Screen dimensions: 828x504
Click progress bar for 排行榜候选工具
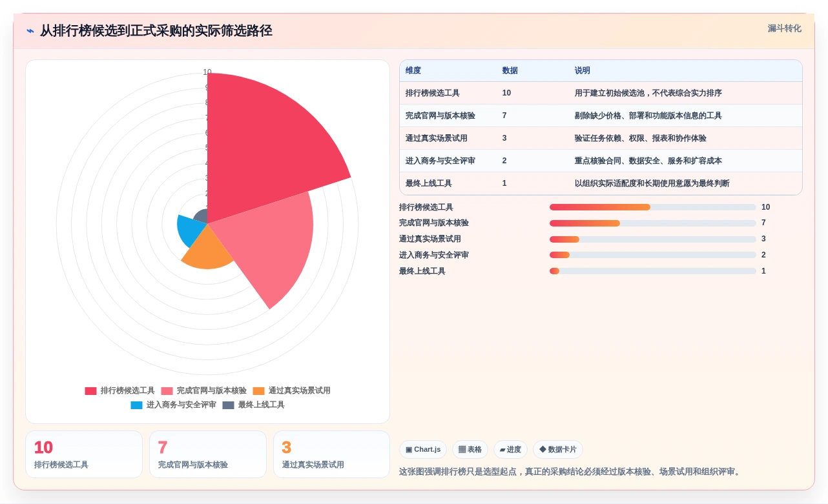(653, 207)
